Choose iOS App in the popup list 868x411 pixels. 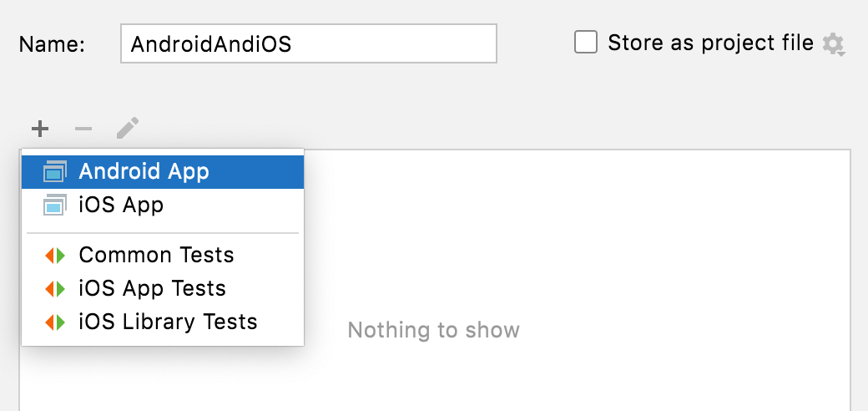coord(121,205)
